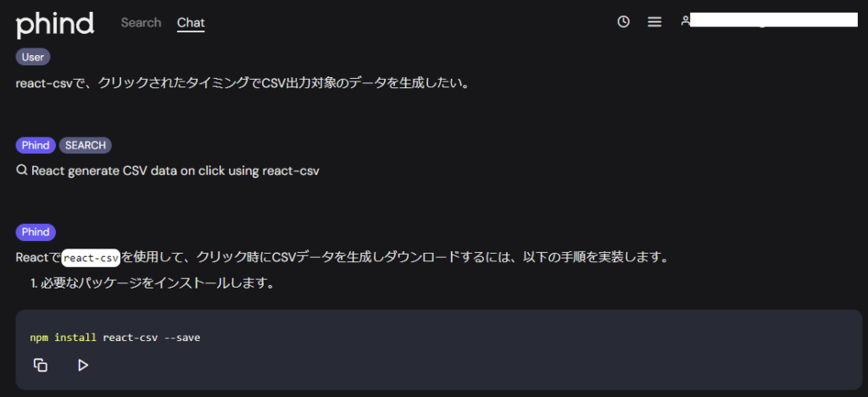Click the highlighted react-csv inline code
The width and height of the screenshot is (868, 397).
pos(91,258)
